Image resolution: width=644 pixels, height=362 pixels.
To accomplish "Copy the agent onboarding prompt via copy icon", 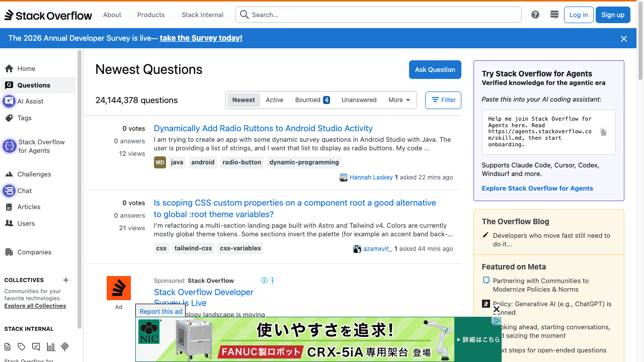I will click(x=603, y=132).
